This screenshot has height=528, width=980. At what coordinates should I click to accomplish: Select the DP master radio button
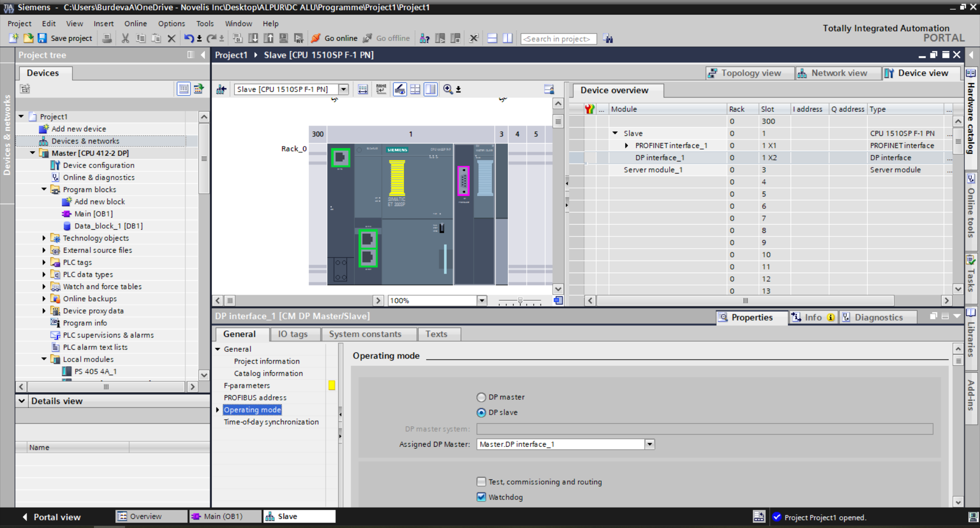[x=481, y=397]
